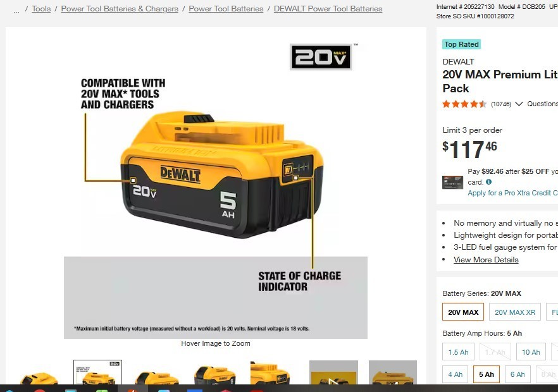Choose the 4 Ah battery option
This screenshot has width=558, height=392.
point(455,374)
